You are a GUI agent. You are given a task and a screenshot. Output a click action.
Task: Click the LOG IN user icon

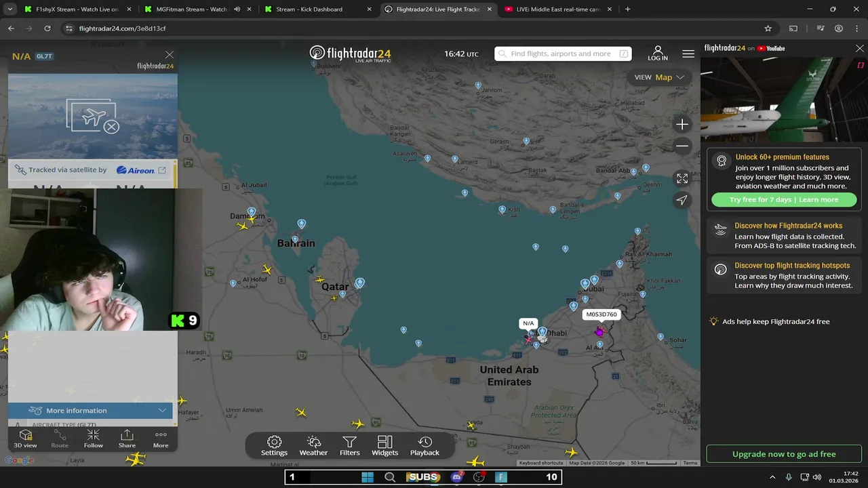tap(658, 53)
